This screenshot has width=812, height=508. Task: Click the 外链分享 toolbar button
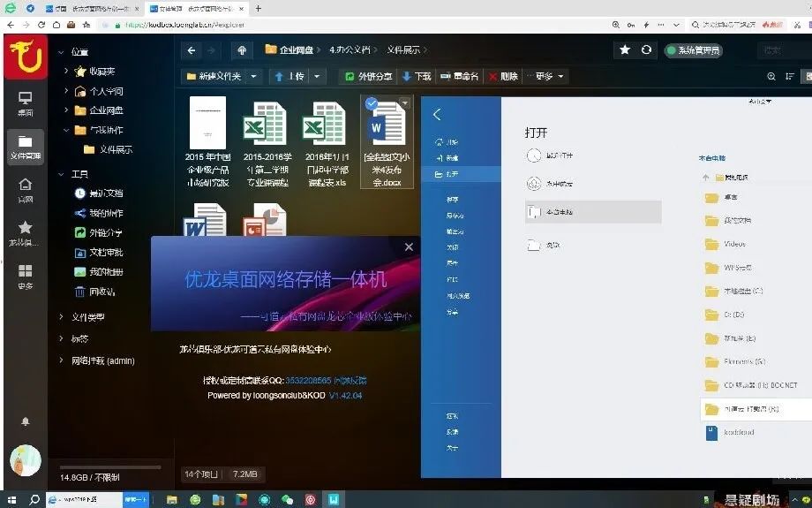pyautogui.click(x=369, y=77)
